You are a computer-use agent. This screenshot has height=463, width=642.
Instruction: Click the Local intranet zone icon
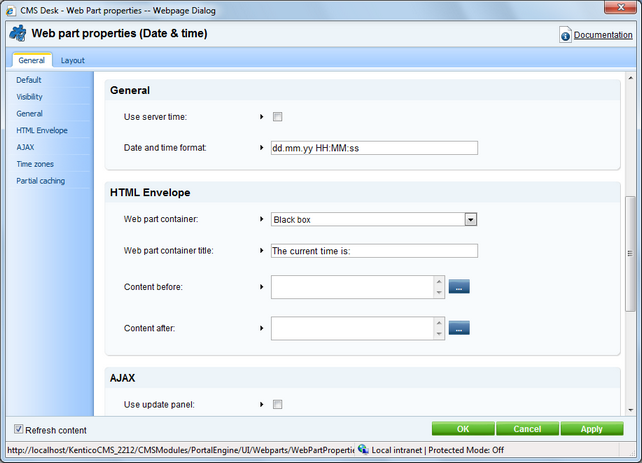[x=362, y=450]
